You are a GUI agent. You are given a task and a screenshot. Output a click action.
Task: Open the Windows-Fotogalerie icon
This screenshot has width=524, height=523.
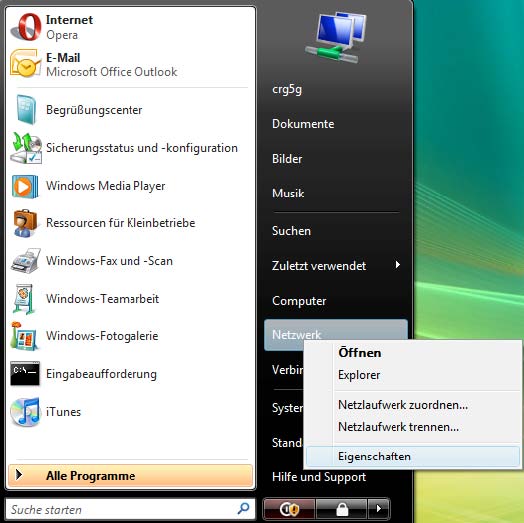(23, 336)
